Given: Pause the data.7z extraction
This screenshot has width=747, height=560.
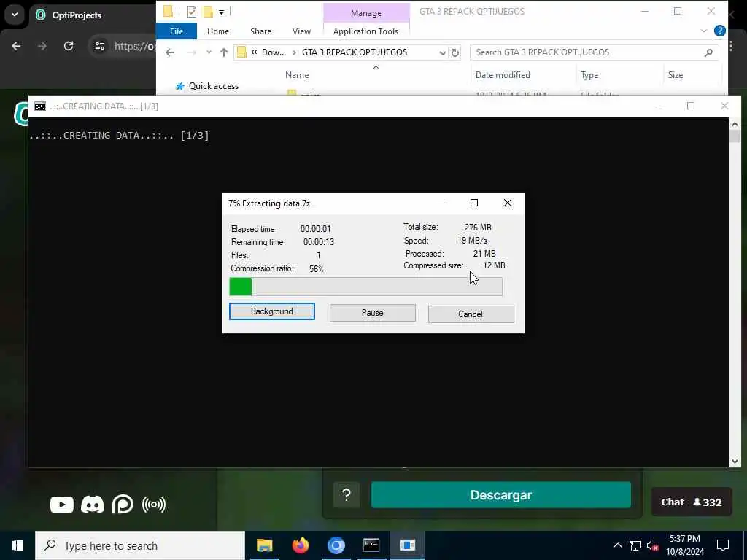Looking at the screenshot, I should (373, 313).
